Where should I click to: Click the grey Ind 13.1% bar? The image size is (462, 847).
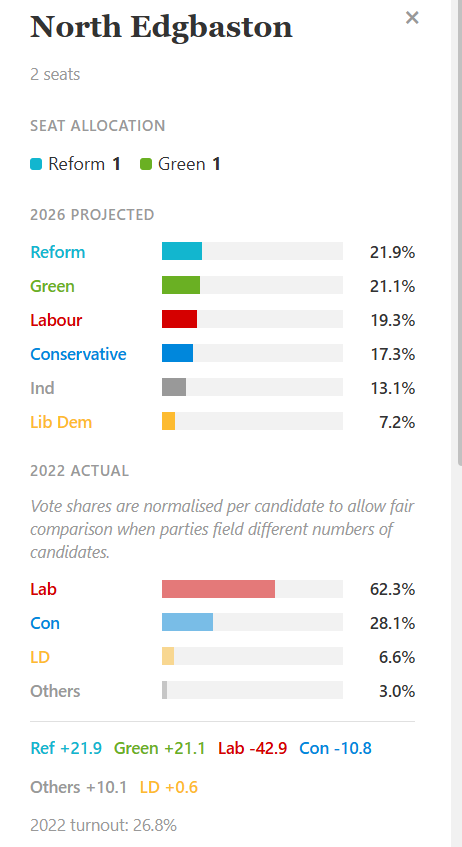point(174,387)
